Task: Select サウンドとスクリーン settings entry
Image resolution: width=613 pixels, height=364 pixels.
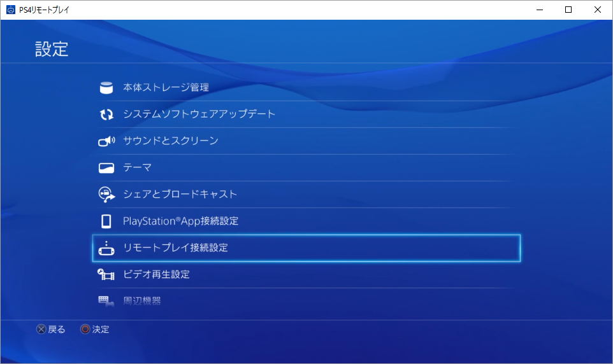Action: [x=306, y=141]
